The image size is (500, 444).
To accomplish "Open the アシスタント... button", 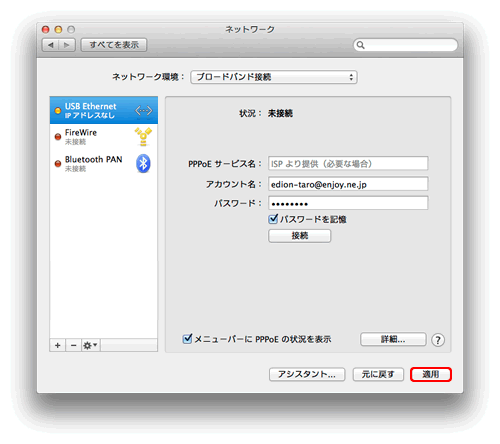I will point(307,374).
